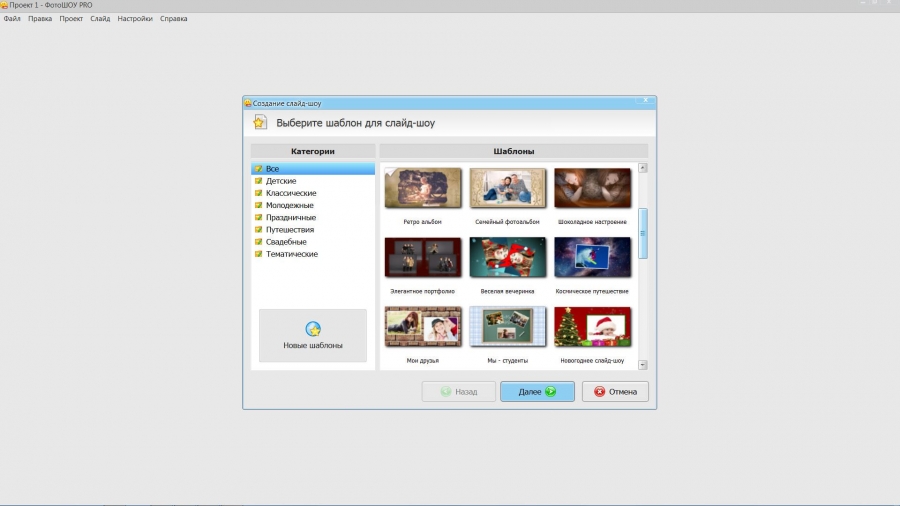Image resolution: width=900 pixels, height=506 pixels.
Task: Choose the Семейный фотоальбом template thumbnail
Action: click(x=507, y=188)
